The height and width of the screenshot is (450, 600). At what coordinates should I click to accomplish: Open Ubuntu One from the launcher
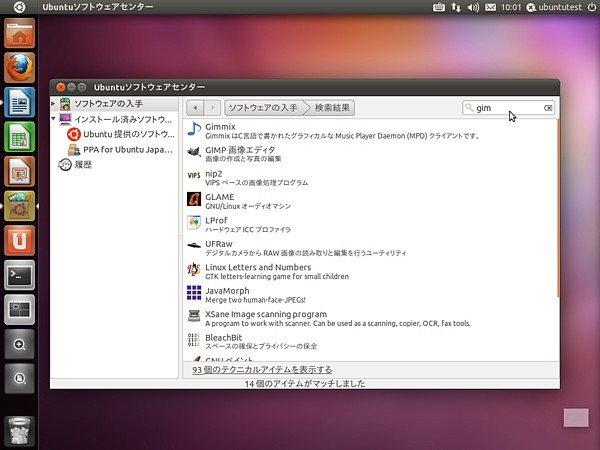pos(20,240)
